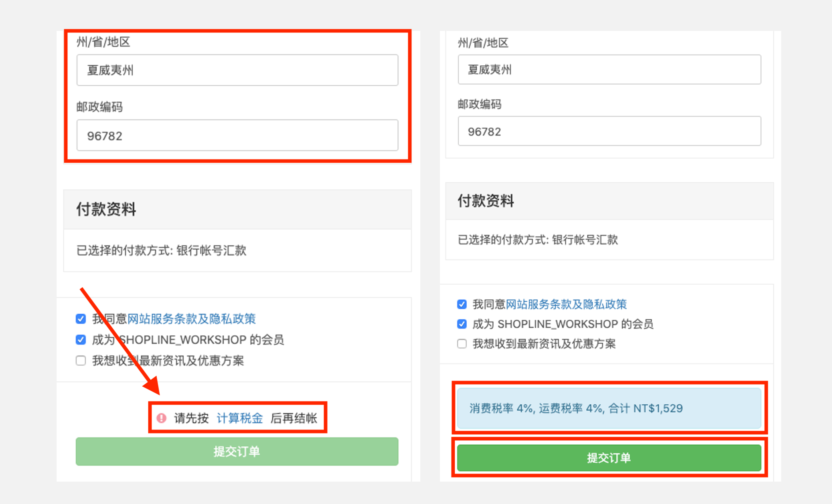Uncheck left 我同意网站服务条款 checkbox
Viewport: 832px width, 504px height.
click(x=81, y=319)
